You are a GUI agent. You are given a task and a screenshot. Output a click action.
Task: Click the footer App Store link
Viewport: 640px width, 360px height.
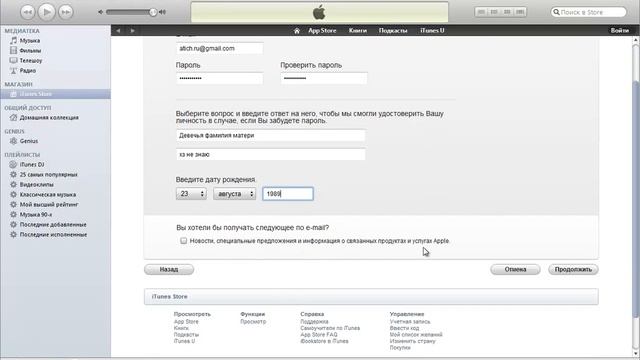(186, 322)
